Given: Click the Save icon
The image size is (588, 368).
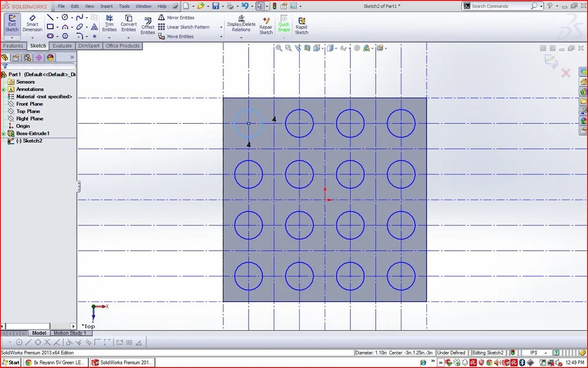Looking at the screenshot, I should (x=216, y=6).
